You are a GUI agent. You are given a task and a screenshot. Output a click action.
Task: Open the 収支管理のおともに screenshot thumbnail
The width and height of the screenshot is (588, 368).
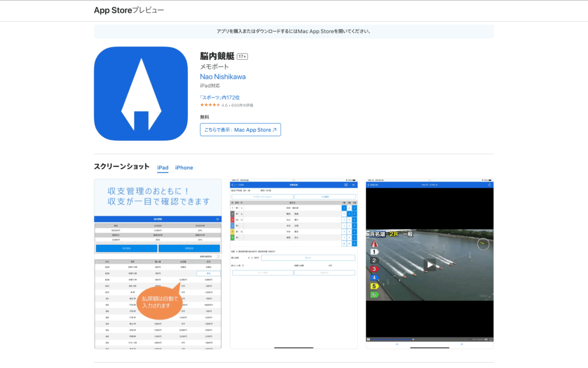pos(158,264)
